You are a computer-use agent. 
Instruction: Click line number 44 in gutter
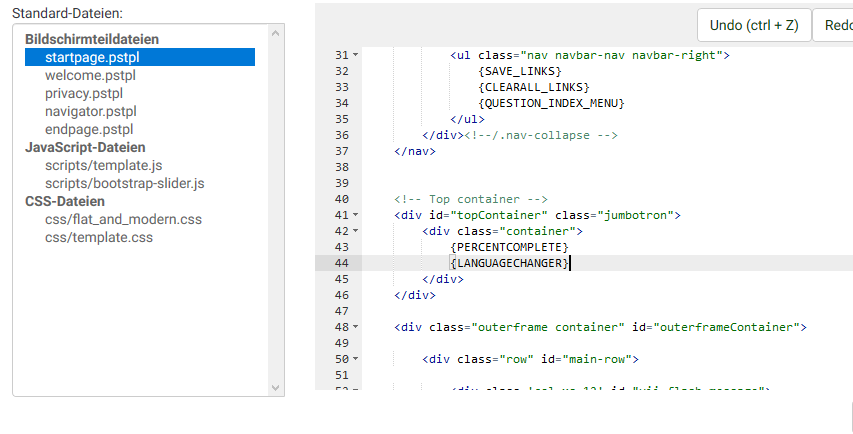click(342, 263)
